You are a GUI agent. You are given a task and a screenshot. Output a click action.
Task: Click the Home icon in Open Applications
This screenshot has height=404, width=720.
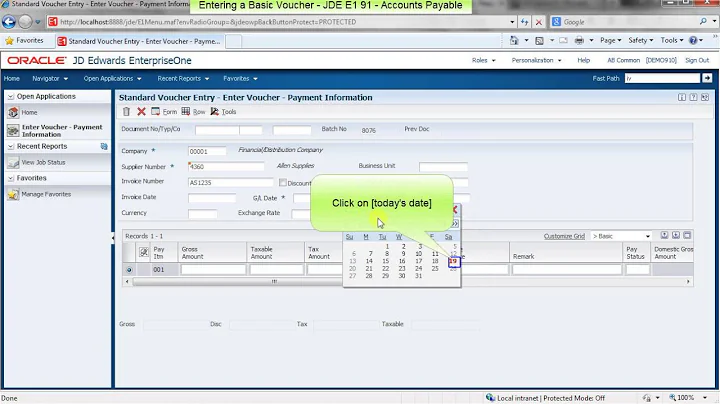click(x=13, y=112)
